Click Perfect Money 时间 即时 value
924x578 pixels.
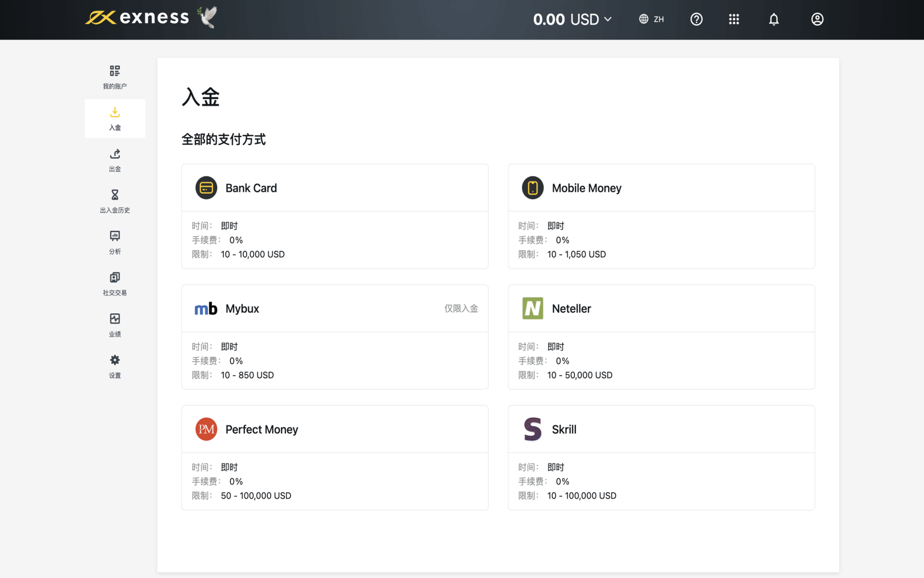pyautogui.click(x=229, y=468)
